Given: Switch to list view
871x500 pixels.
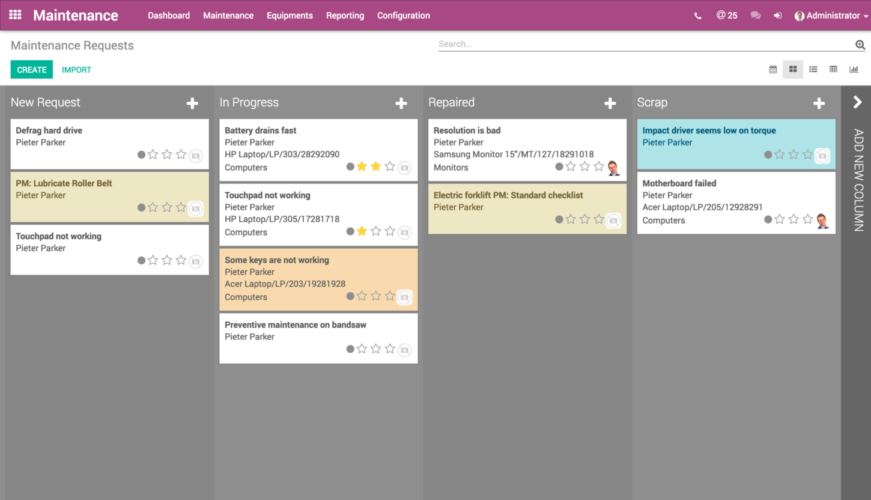Looking at the screenshot, I should coord(813,70).
